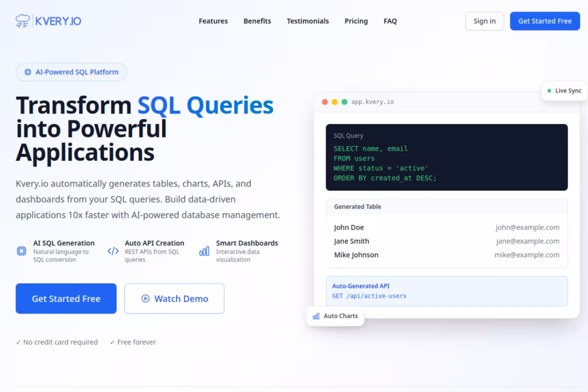
Task: Click the app.kvery.io address text
Action: (372, 102)
